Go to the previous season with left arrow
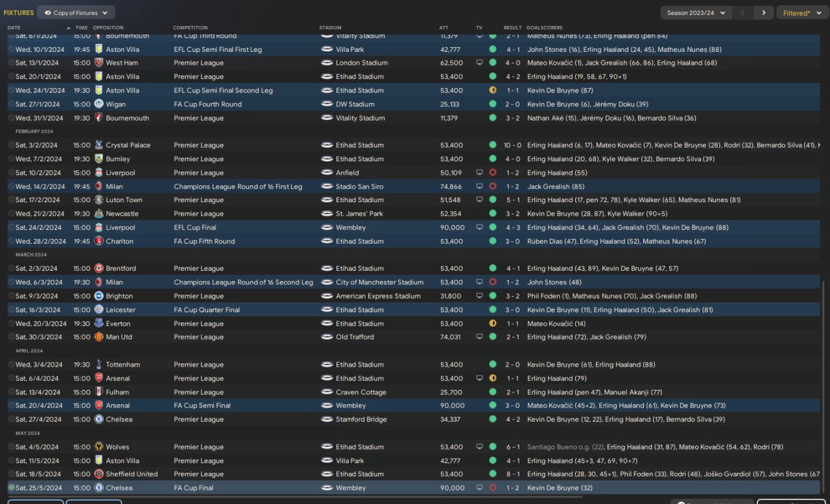 [x=743, y=12]
